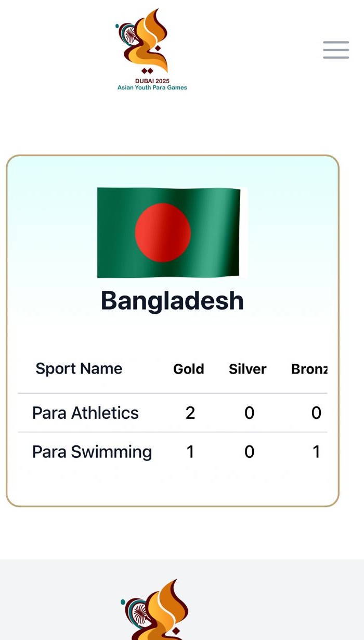Viewport: 364px width, 640px height.
Task: Open the hamburger menu
Action: coord(336,50)
